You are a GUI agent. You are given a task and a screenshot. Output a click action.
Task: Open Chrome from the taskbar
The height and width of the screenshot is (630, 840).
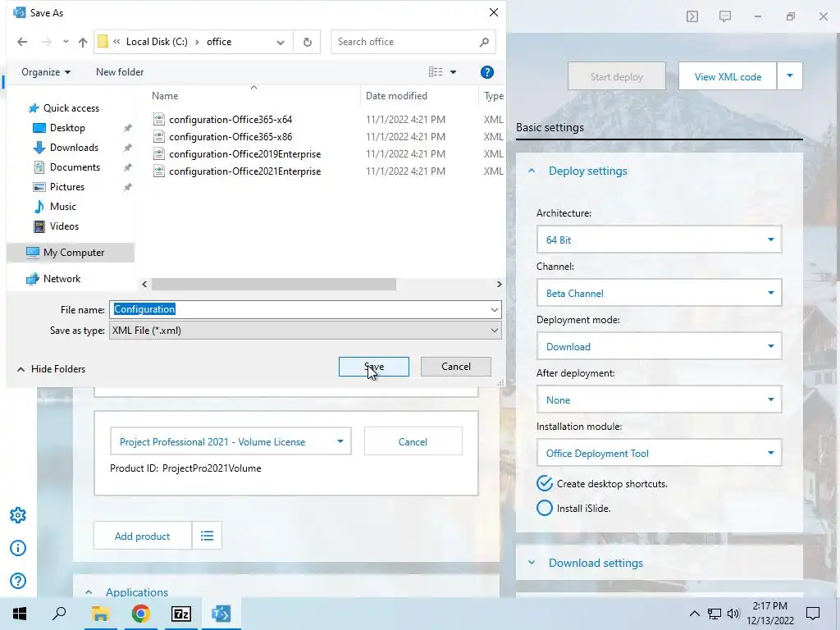pos(140,614)
